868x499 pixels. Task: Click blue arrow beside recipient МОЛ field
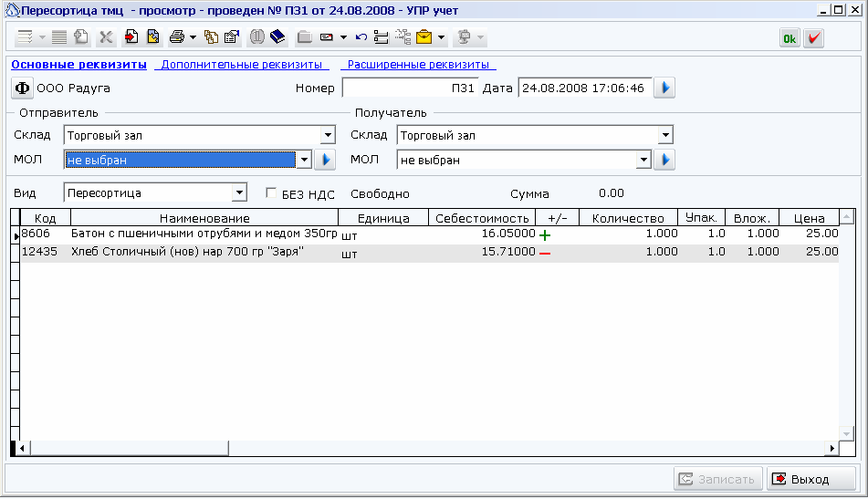[664, 160]
